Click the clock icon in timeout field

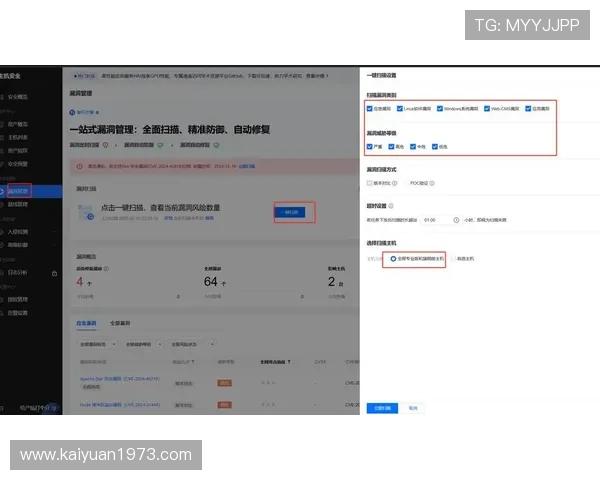tap(456, 220)
